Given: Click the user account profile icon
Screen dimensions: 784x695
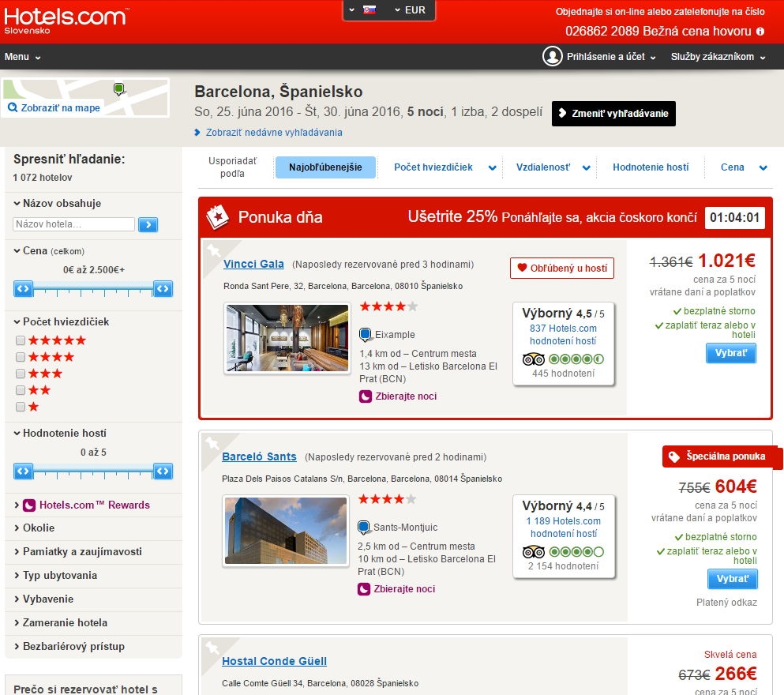Looking at the screenshot, I should 551,57.
